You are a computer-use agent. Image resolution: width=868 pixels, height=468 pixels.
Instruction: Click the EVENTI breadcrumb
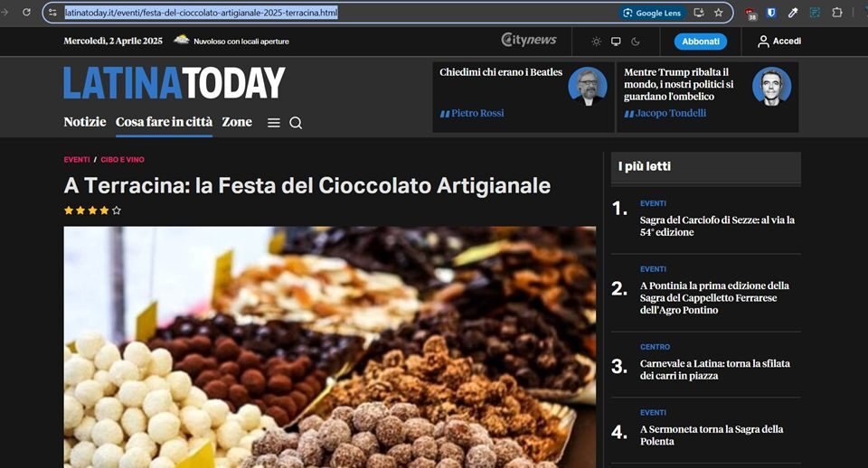click(x=76, y=160)
